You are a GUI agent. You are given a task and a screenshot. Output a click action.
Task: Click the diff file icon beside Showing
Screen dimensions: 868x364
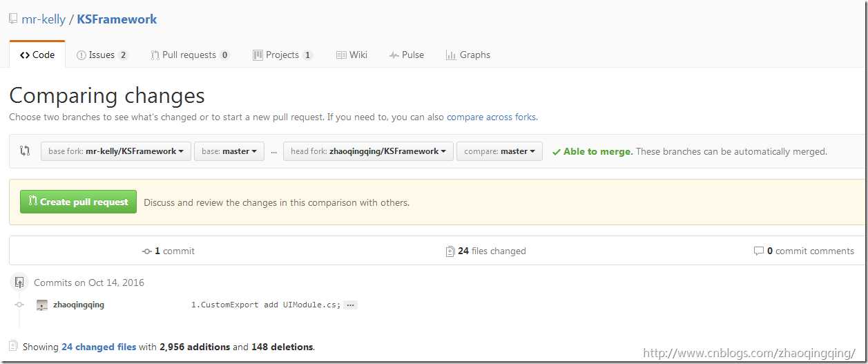[14, 346]
